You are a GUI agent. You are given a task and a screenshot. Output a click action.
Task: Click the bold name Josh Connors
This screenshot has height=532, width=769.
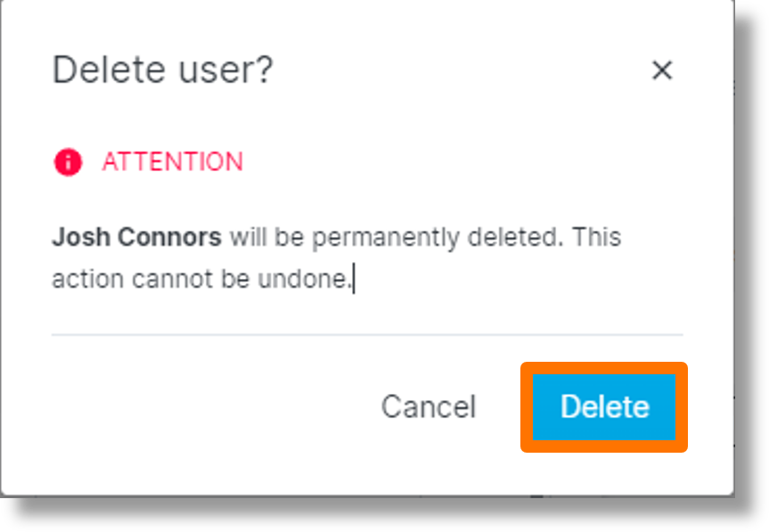coord(136,238)
